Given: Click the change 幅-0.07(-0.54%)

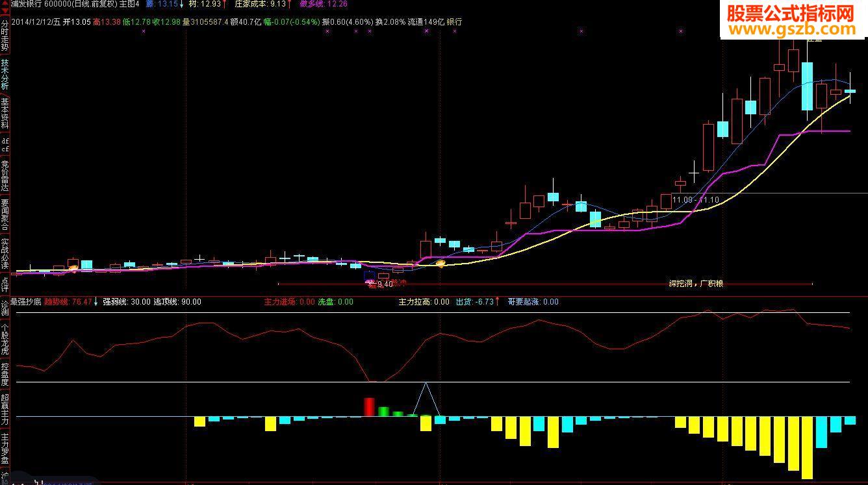Looking at the screenshot, I should [x=292, y=22].
